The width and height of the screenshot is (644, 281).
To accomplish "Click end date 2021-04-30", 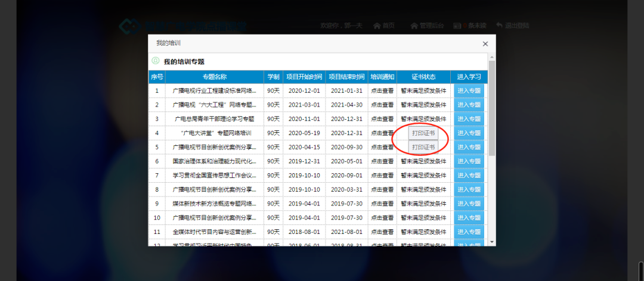I will point(346,105).
